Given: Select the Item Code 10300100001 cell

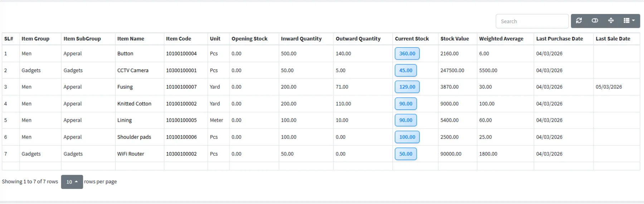Looking at the screenshot, I should coord(181,71).
